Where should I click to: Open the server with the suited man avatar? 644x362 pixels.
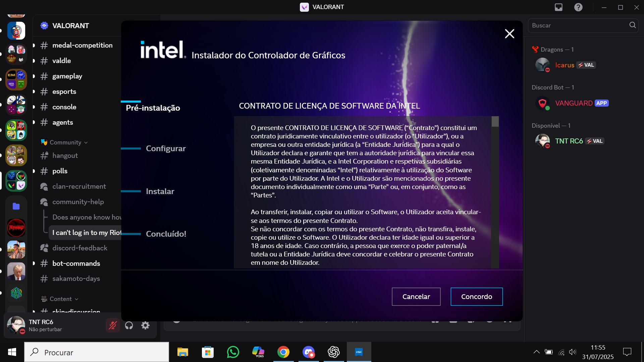point(16,271)
